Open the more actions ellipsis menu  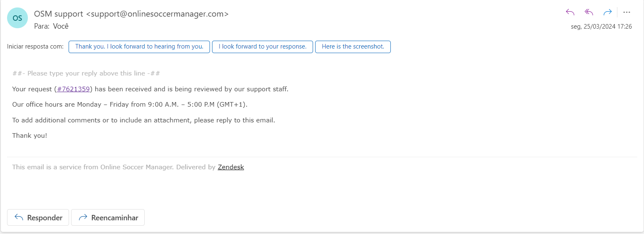[x=627, y=12]
